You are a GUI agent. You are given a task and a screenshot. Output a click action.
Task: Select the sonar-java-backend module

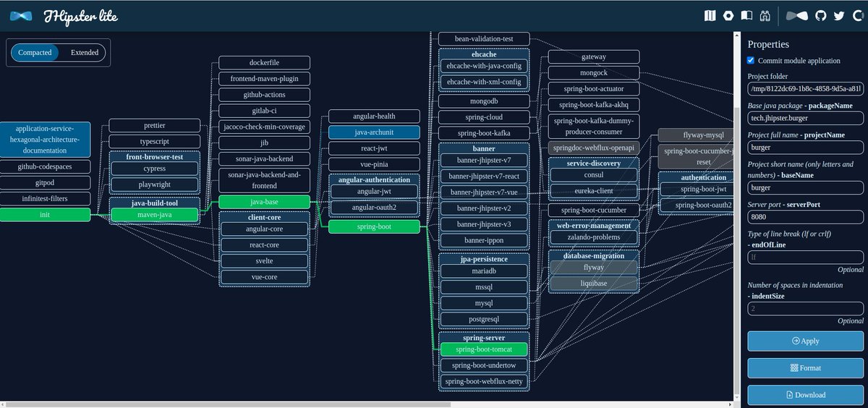click(264, 158)
